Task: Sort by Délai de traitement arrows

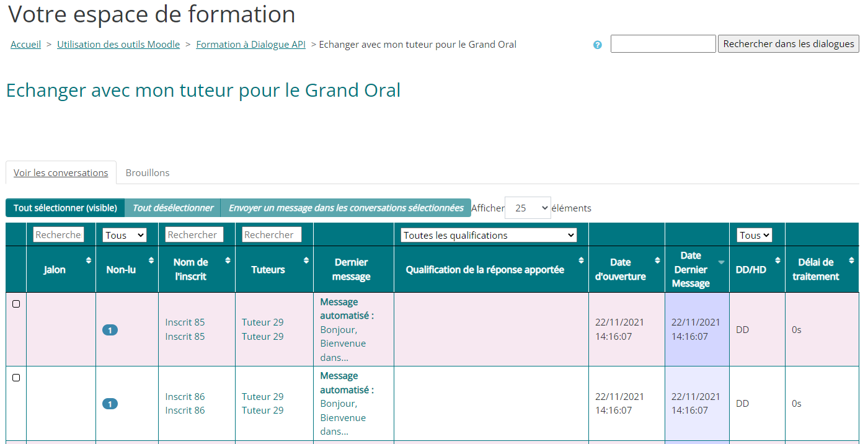Action: coord(852,260)
